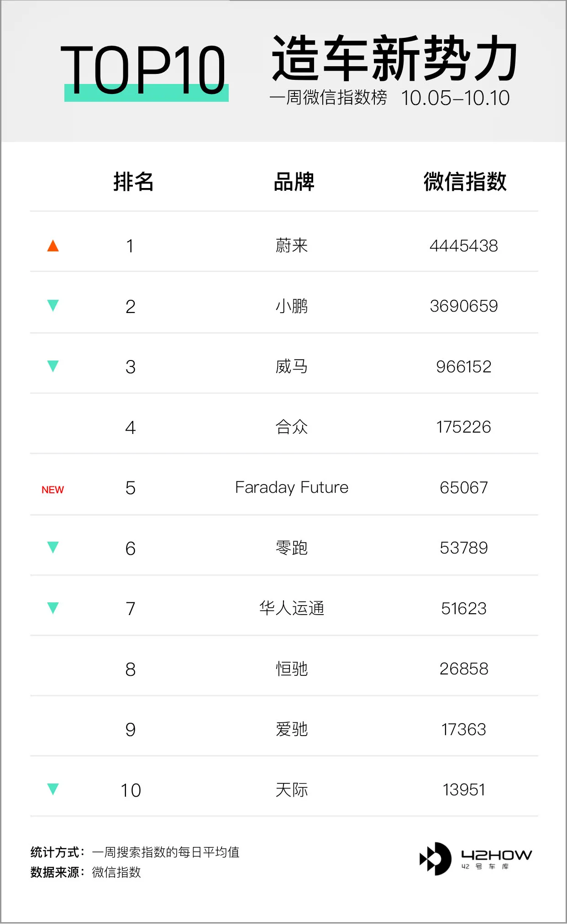Click the down arrow in the 天际 row
The width and height of the screenshot is (567, 924).
tap(53, 789)
